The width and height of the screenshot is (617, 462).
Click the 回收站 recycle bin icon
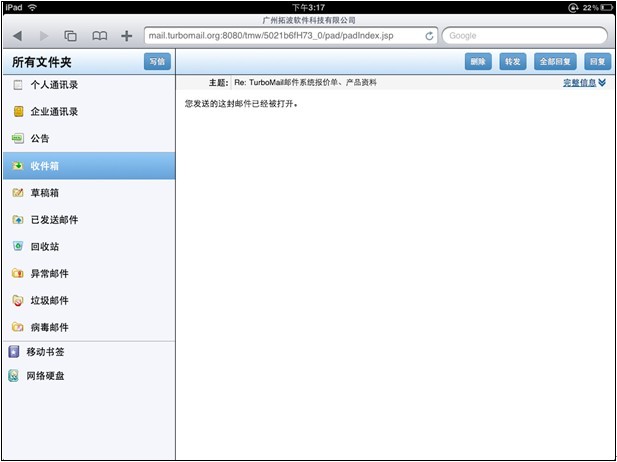coord(17,246)
